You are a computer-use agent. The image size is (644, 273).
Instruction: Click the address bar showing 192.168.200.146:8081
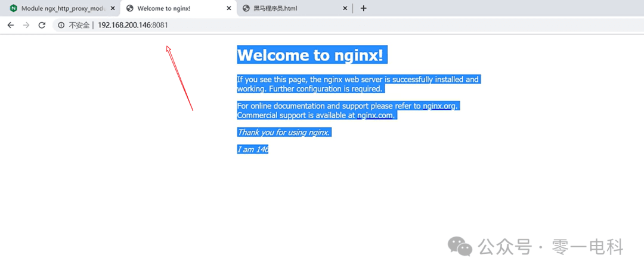coord(349,25)
